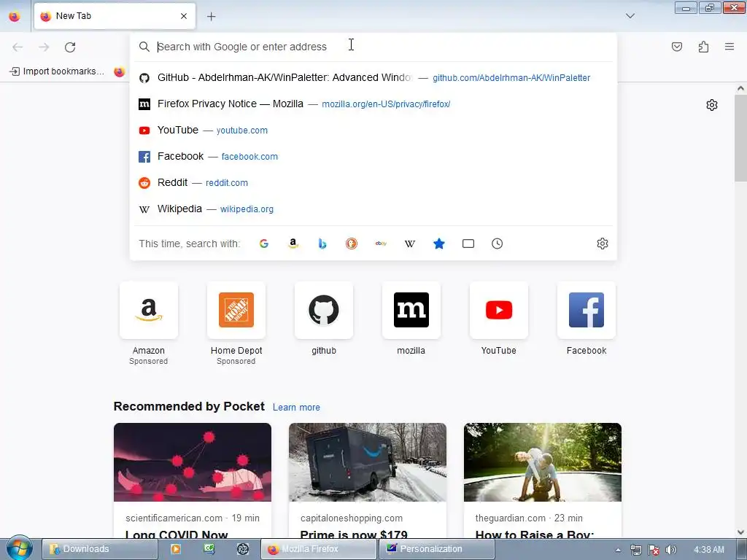Search this time with Bing
This screenshot has width=747, height=560.
(x=322, y=244)
